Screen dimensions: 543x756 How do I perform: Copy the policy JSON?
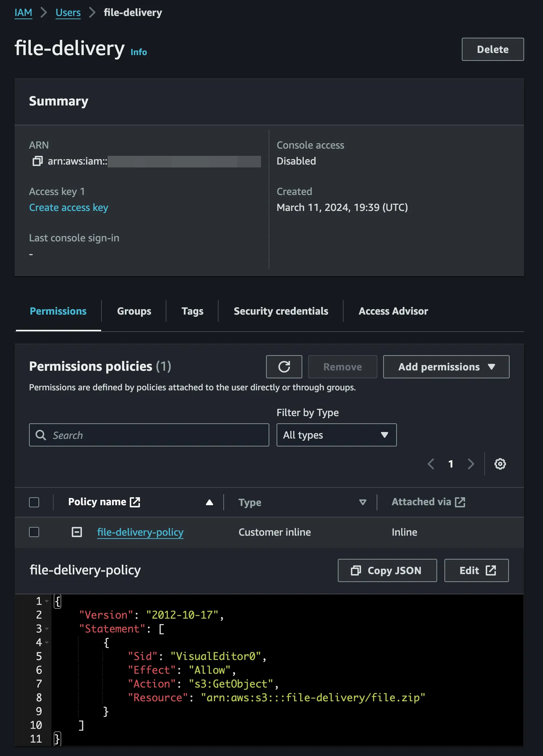387,570
